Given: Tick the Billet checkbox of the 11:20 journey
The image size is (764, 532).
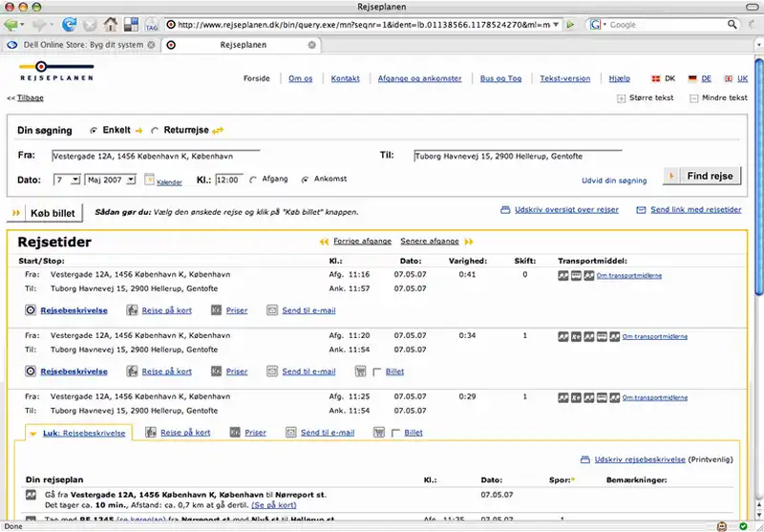Looking at the screenshot, I should pyautogui.click(x=378, y=372).
